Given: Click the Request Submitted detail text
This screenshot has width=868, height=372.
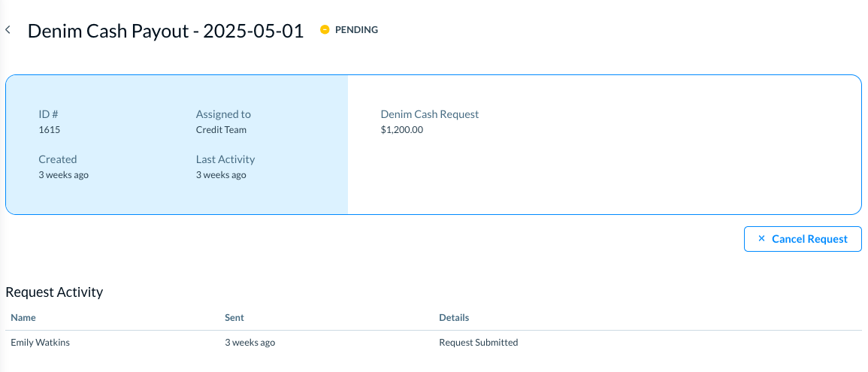Looking at the screenshot, I should (478, 343).
